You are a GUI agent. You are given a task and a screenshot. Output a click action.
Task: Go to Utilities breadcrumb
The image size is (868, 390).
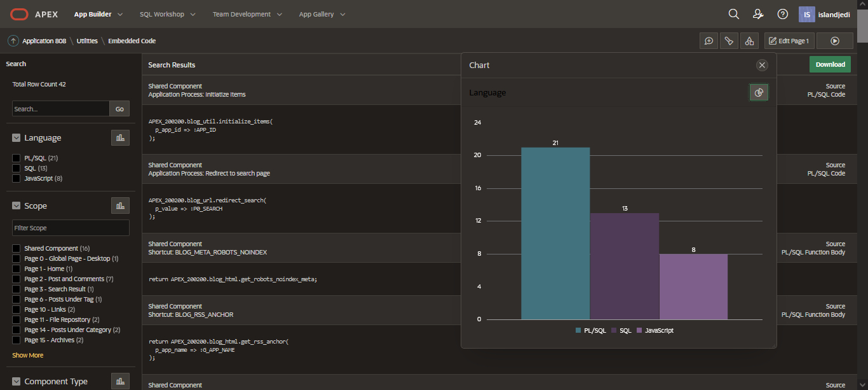tap(87, 41)
